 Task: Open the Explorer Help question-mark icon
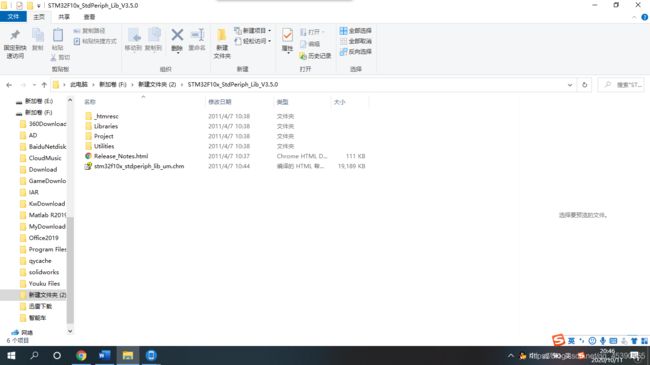point(645,17)
